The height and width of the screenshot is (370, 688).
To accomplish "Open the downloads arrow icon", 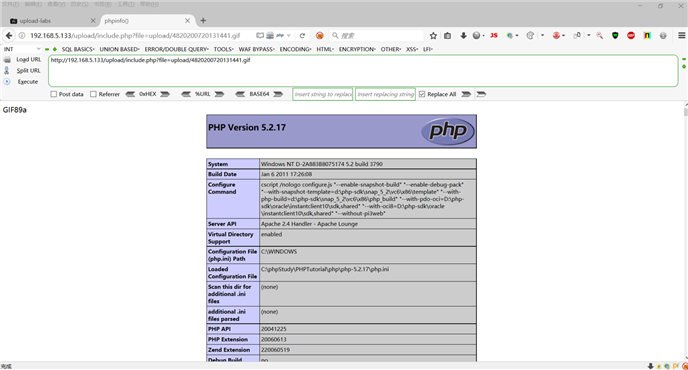I will tap(463, 36).
